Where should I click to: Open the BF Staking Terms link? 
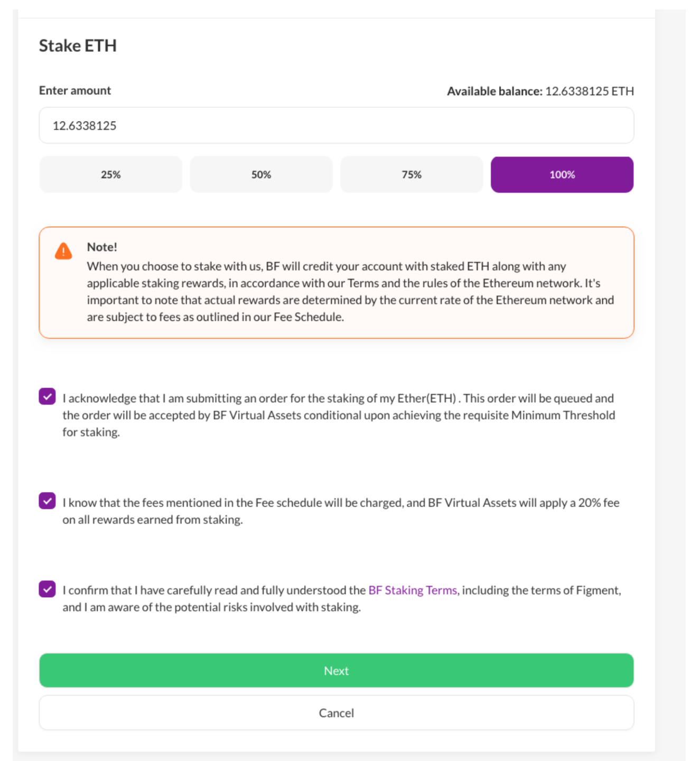[x=413, y=590]
